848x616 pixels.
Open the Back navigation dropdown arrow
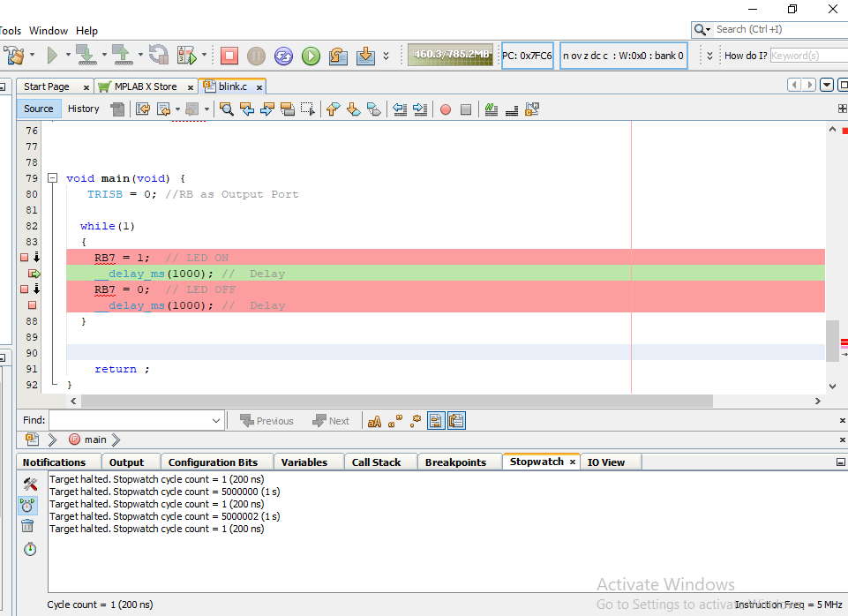[177, 109]
